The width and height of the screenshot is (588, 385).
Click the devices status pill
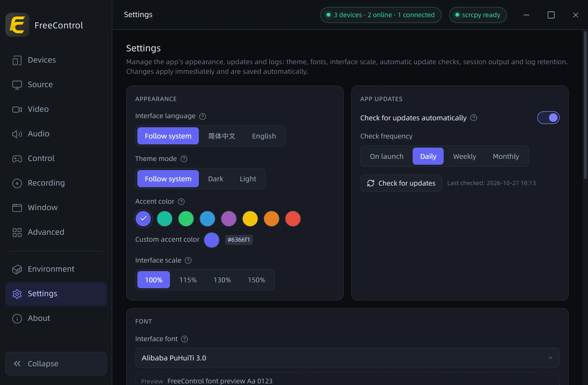pos(381,15)
